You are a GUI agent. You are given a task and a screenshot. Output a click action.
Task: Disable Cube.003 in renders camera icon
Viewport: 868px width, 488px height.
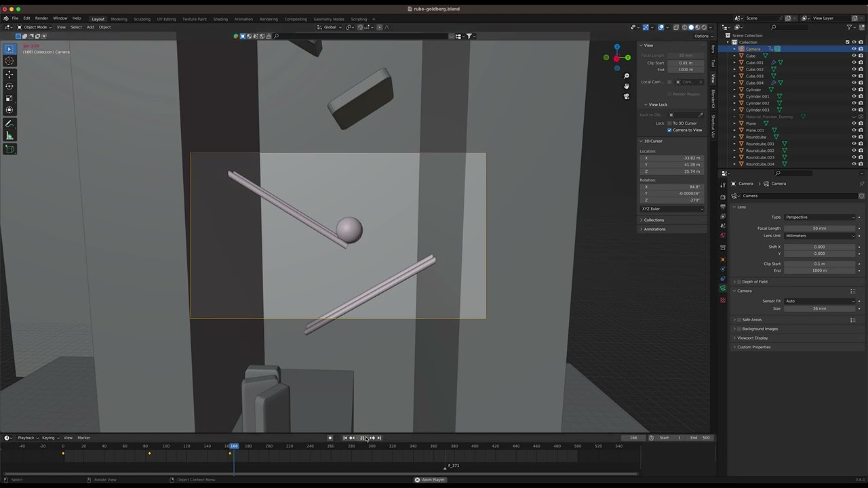(x=861, y=76)
